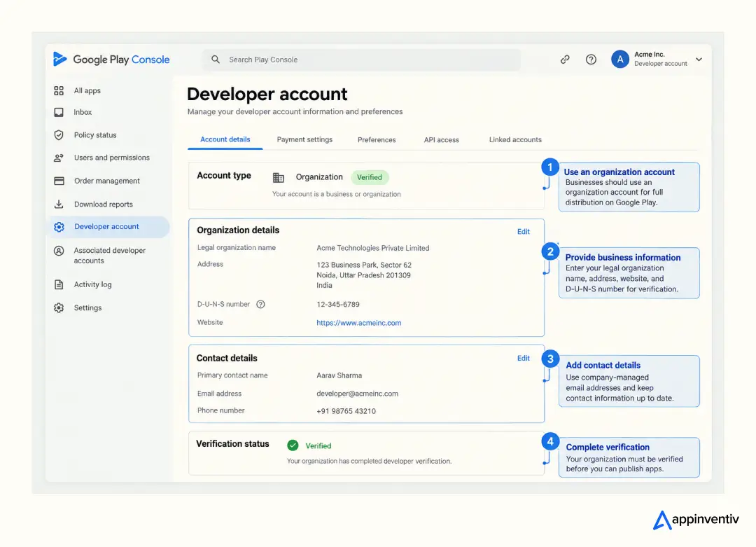Select text Acme Technologies Private Limited

372,248
